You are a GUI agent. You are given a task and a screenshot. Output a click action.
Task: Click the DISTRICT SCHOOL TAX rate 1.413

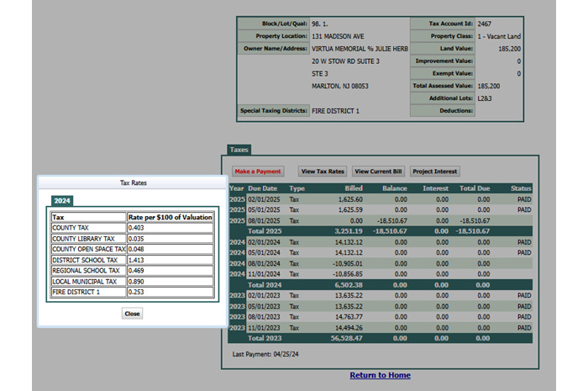pos(171,260)
